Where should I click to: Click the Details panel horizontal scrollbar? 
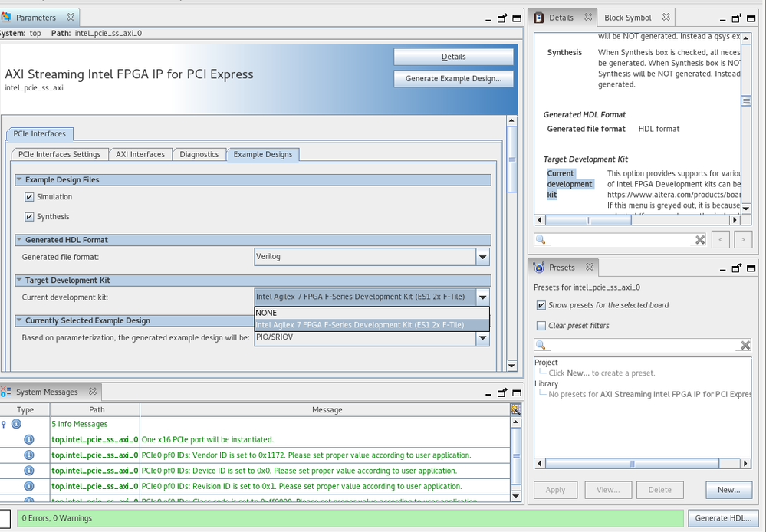coord(588,220)
